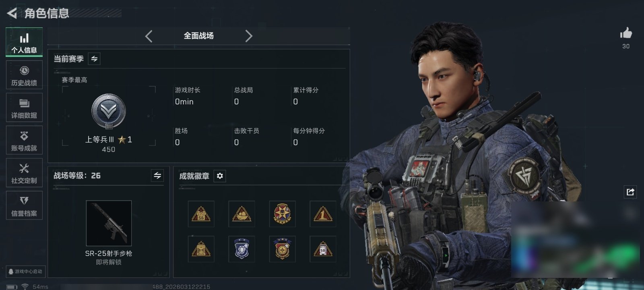The width and height of the screenshot is (644, 290).
Task: Give a thumbs-up like
Action: [x=626, y=33]
